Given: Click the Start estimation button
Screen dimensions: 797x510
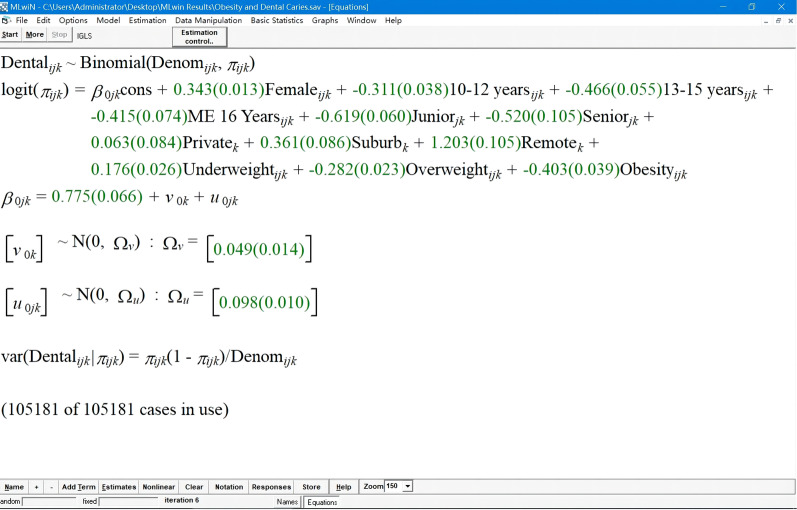Looking at the screenshot, I should (x=10, y=35).
